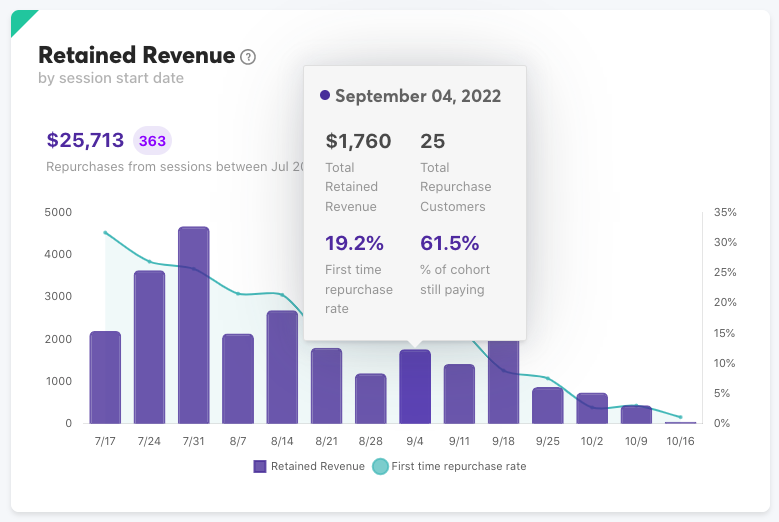Click the $25,713 total revenue figure
The width and height of the screenshot is (779, 522).
coord(85,140)
